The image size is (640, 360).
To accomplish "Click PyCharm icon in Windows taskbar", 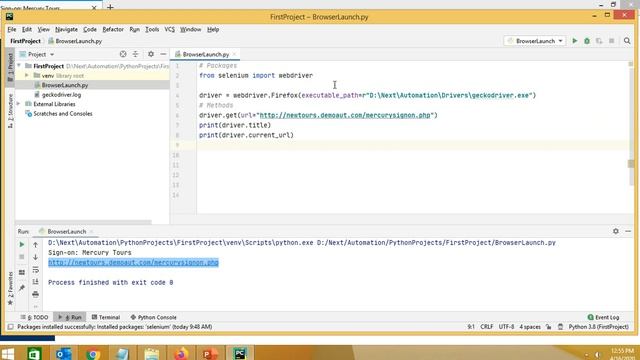I will (240, 353).
